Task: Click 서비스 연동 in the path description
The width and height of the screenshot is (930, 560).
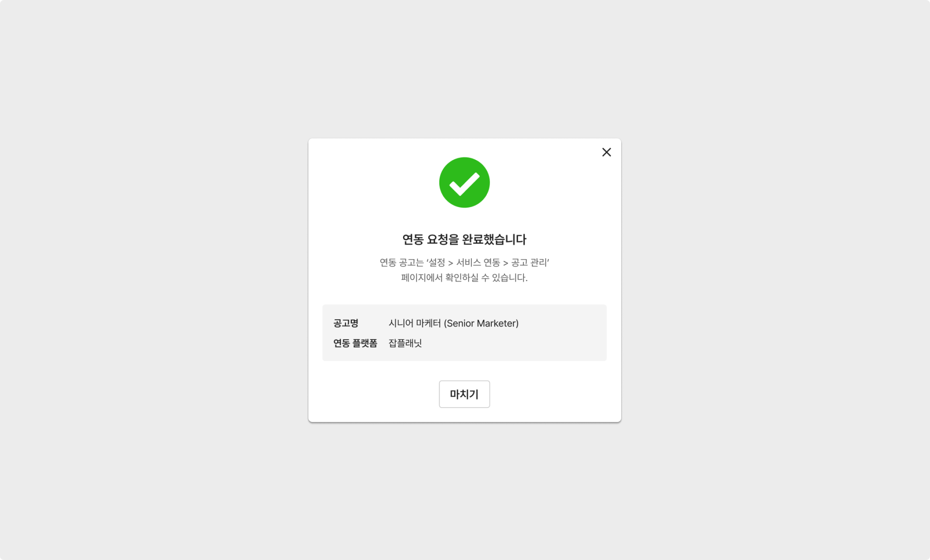Action: coord(478,262)
